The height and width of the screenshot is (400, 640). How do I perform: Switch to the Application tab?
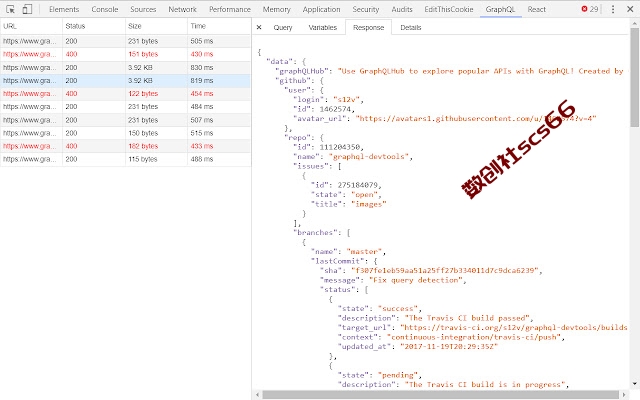click(x=321, y=9)
